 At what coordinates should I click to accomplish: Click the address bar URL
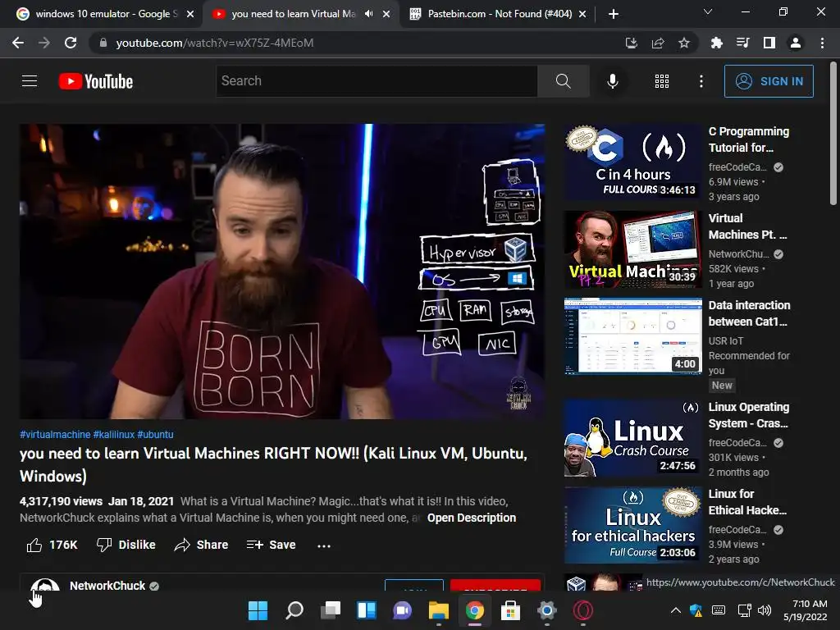215,43
